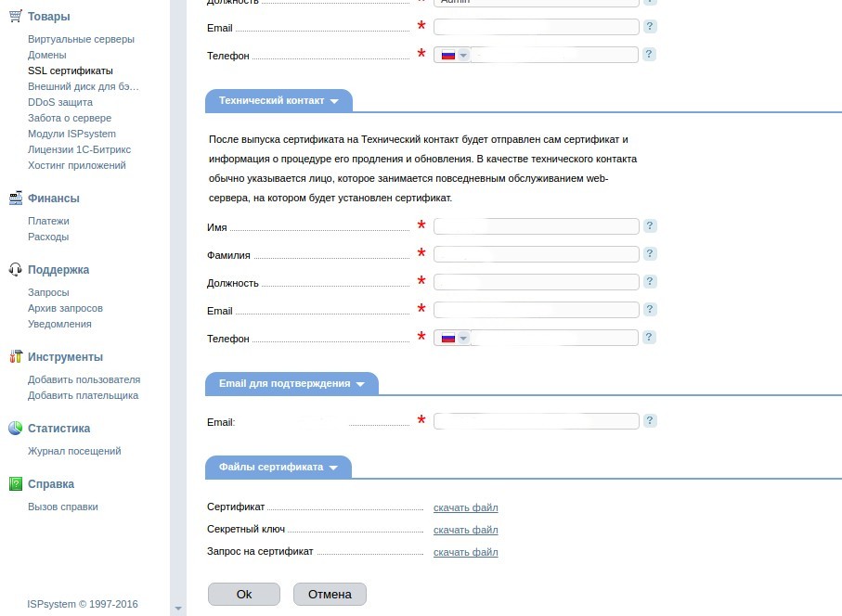
Task: Collapse the Email для подтверждения section
Action: tap(291, 384)
